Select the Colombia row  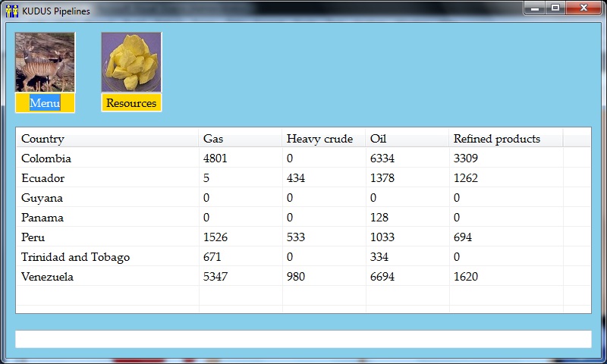click(303, 158)
